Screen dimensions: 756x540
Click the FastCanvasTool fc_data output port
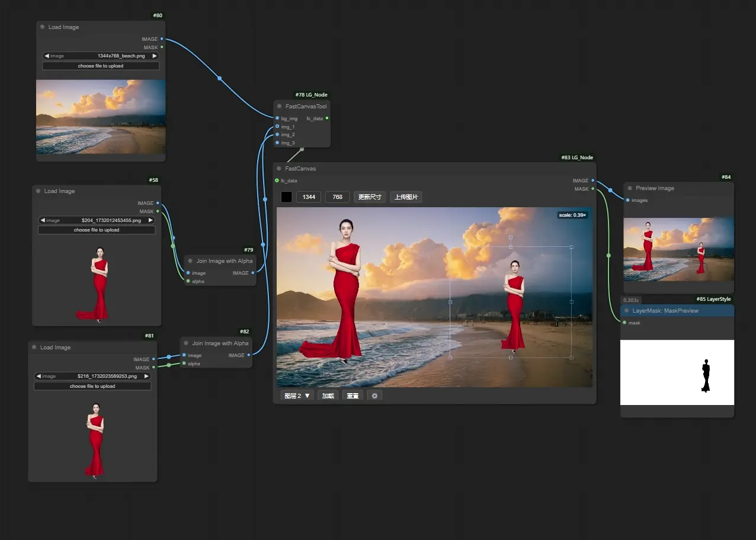[327, 118]
